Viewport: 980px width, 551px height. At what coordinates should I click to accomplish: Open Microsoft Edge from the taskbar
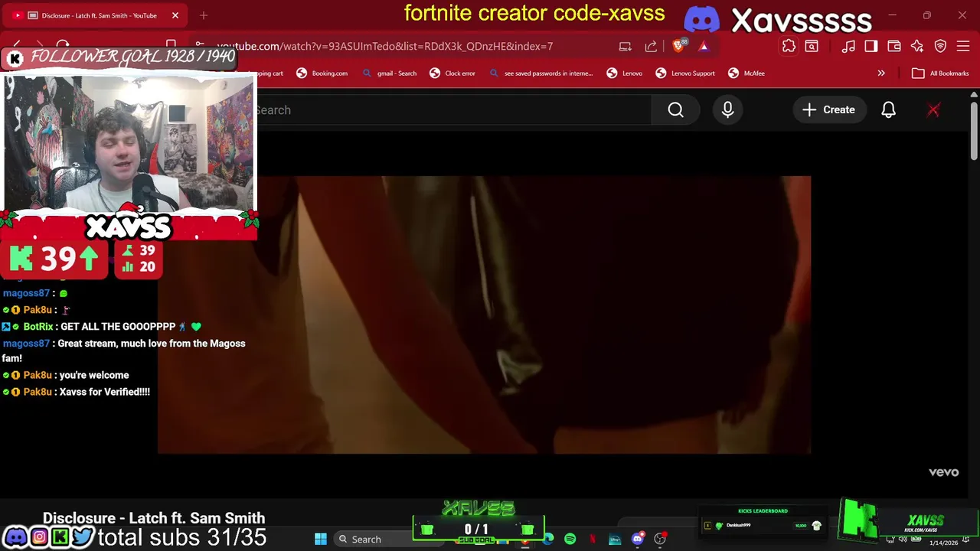pos(549,539)
